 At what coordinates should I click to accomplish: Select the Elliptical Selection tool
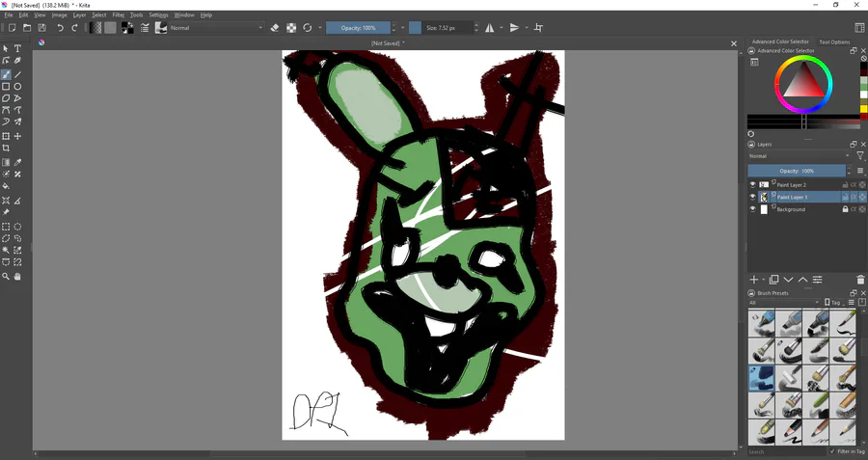[x=17, y=227]
